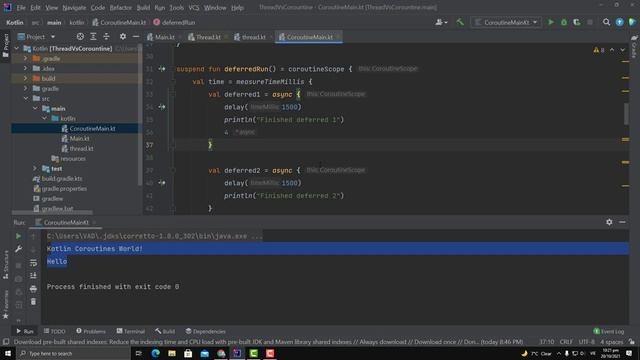The width and height of the screenshot is (640, 360).
Task: Click UTF-8 encoding in status bar
Action: tap(587, 342)
